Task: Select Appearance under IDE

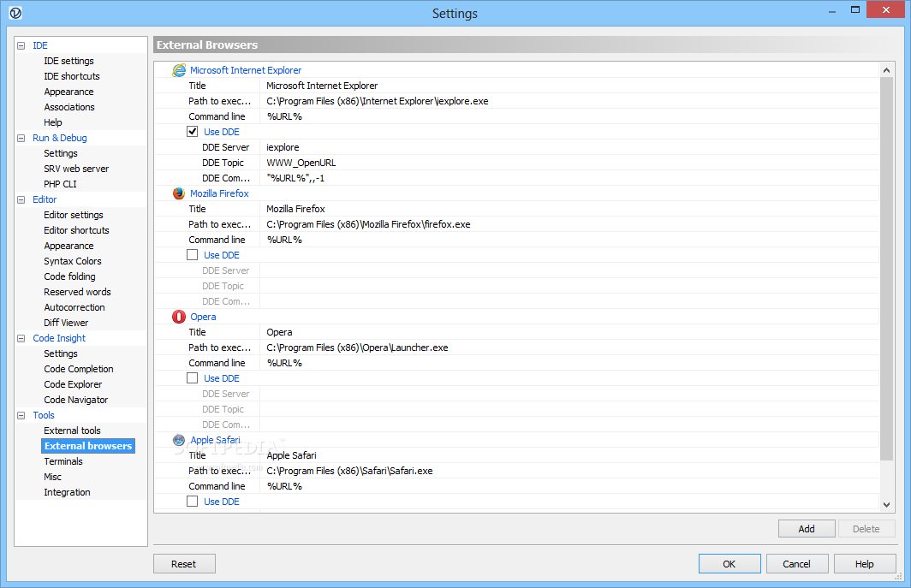Action: pyautogui.click(x=68, y=92)
